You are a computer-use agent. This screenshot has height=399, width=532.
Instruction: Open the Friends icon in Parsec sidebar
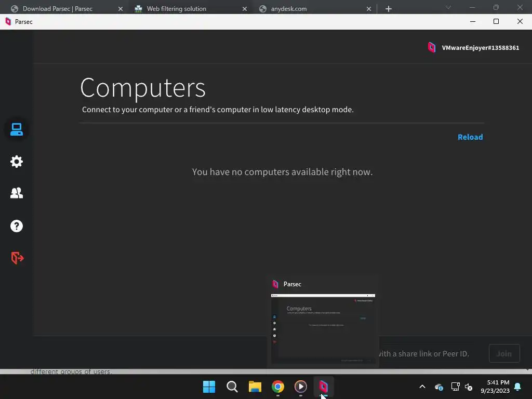16,193
